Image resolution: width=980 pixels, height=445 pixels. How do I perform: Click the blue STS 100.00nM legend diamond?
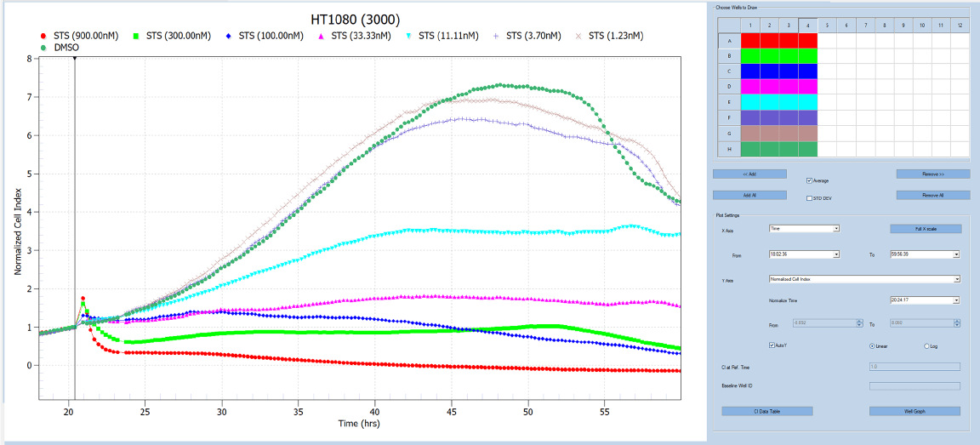point(228,36)
